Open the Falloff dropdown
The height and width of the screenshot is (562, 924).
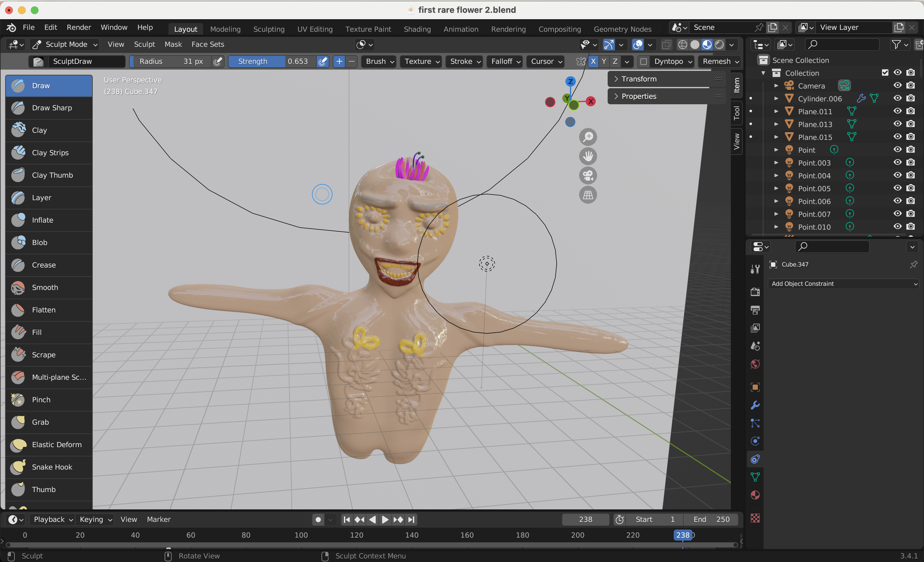pyautogui.click(x=505, y=62)
